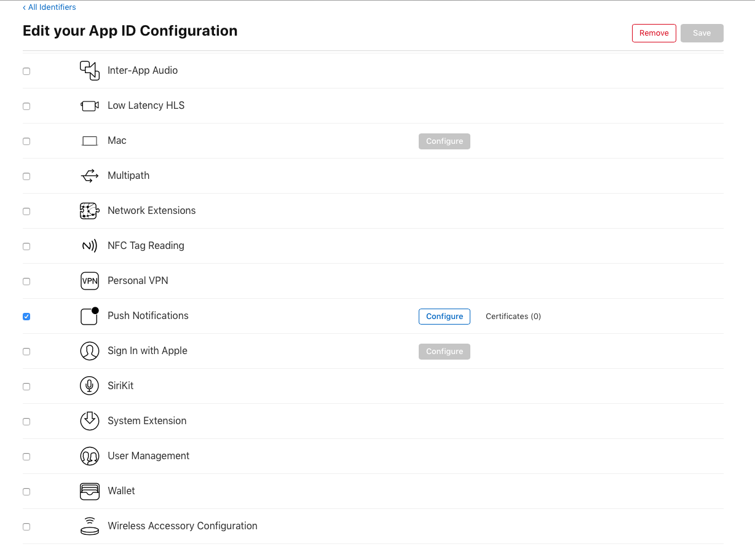Click the Wireless Accessory Configuration icon

point(90,526)
